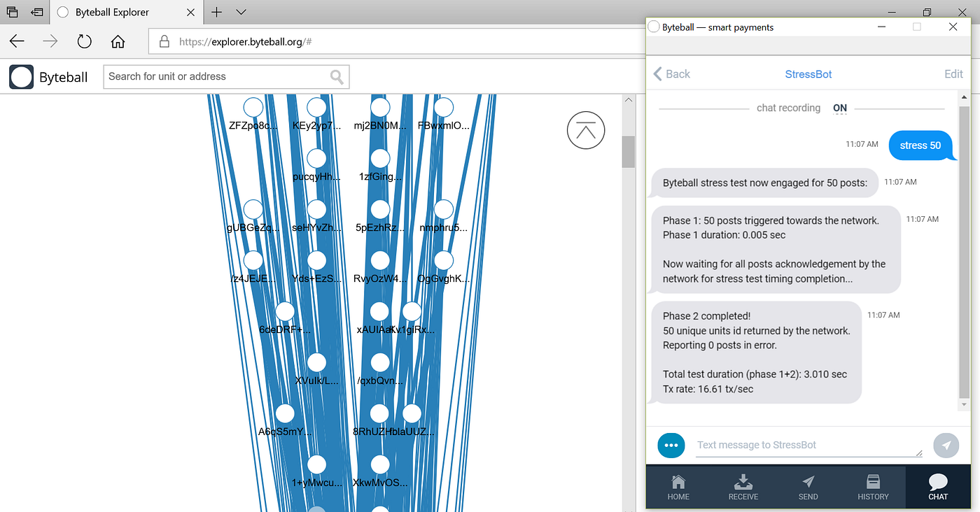
Task: Click the explorer scrollbar up arrow
Action: [629, 101]
